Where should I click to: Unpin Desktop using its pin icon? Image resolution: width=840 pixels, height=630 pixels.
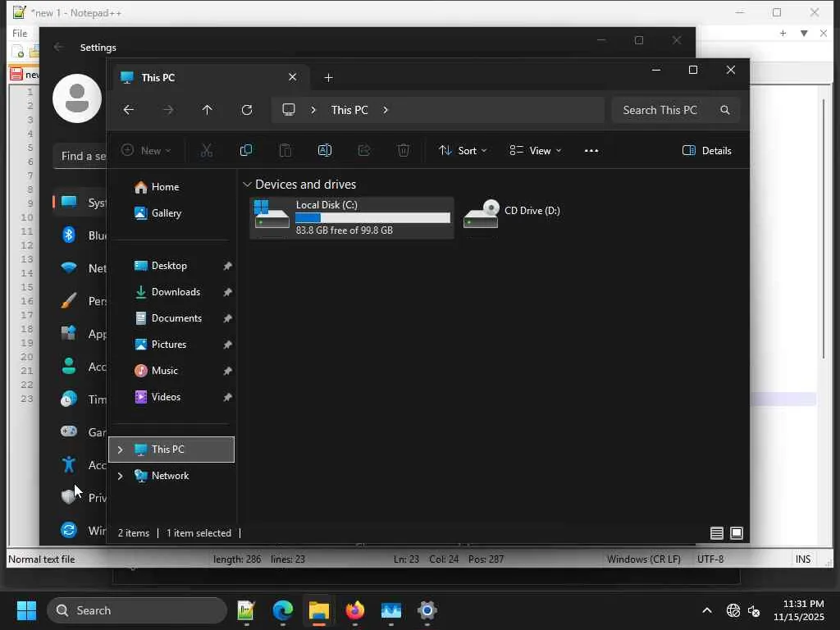[227, 266]
